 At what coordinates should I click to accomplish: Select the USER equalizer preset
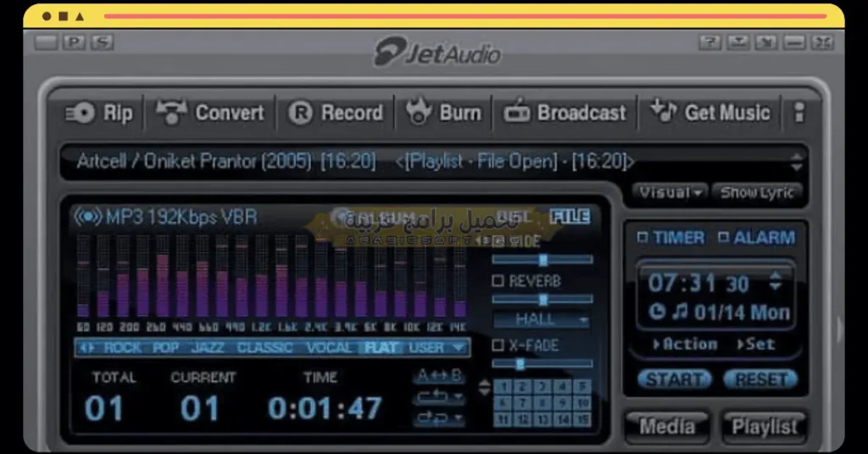pos(426,348)
